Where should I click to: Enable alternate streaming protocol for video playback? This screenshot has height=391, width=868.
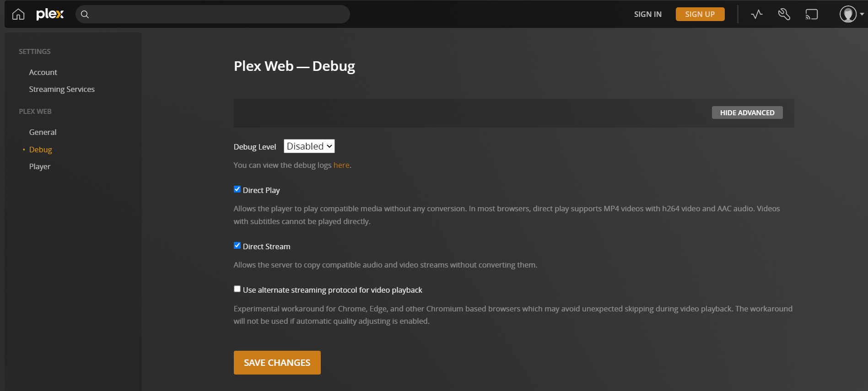click(237, 289)
